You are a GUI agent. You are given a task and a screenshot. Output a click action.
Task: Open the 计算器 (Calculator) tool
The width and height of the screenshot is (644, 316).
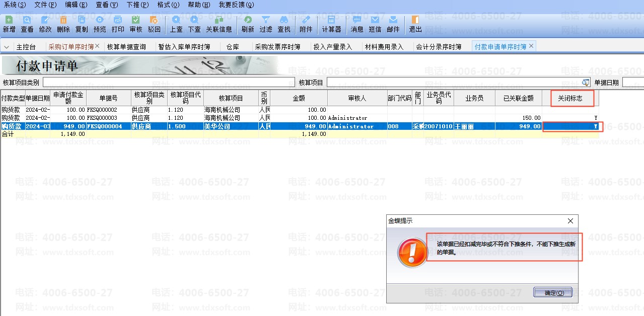point(331,24)
